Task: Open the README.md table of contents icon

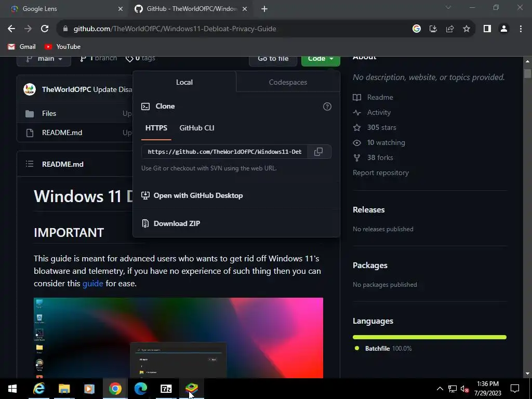Action: tap(30, 164)
